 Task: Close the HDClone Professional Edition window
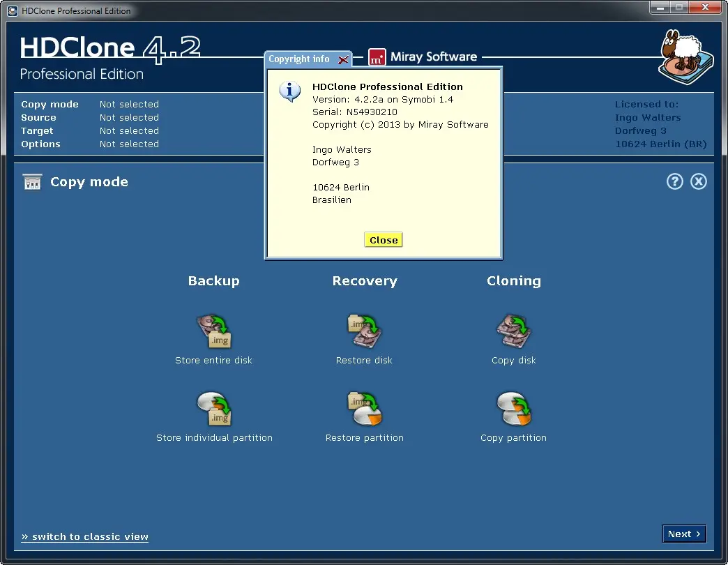click(705, 8)
